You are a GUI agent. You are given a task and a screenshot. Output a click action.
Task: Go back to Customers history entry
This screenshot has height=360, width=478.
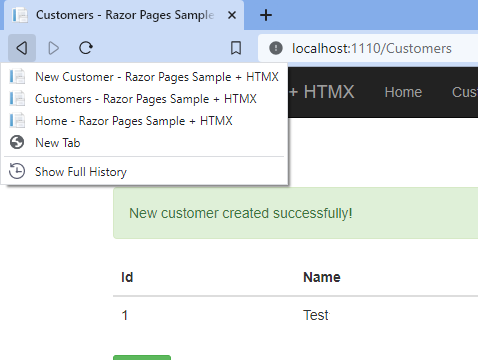click(x=145, y=99)
